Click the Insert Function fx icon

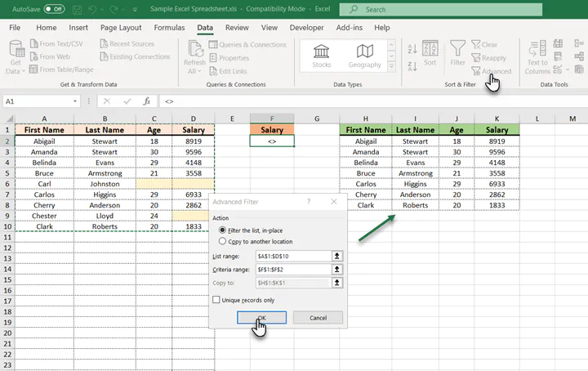pos(147,101)
